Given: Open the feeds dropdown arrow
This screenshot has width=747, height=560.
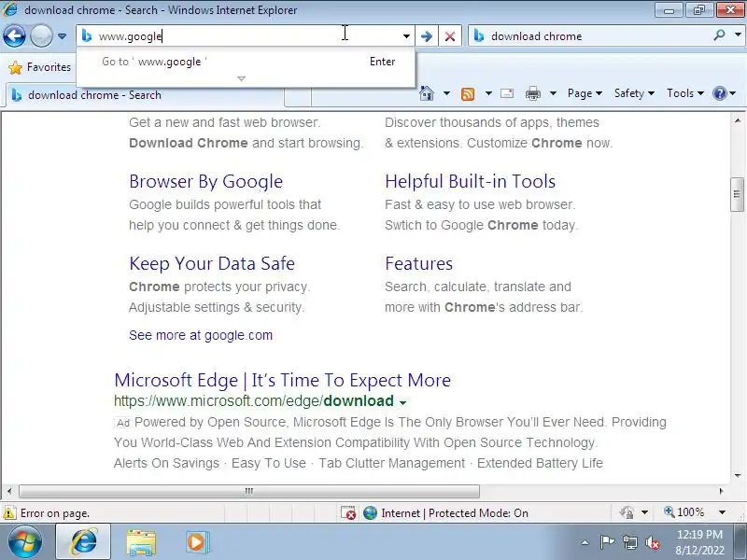Looking at the screenshot, I should 488,93.
